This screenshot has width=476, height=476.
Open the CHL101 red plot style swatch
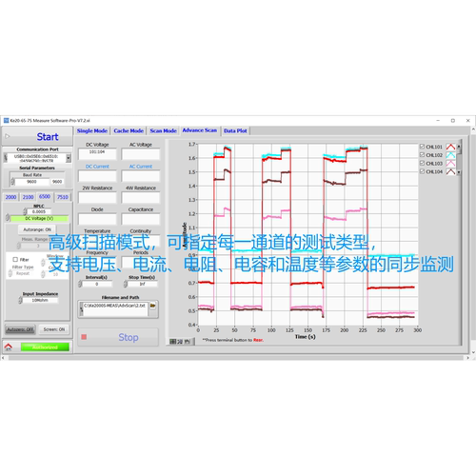coord(450,147)
